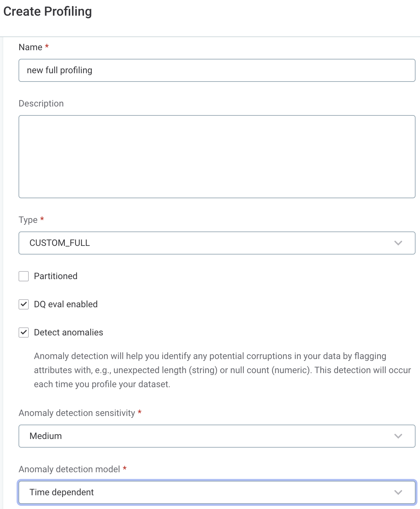Expand the Anomaly detection sensitivity dropdown
The image size is (420, 509).
tap(217, 436)
